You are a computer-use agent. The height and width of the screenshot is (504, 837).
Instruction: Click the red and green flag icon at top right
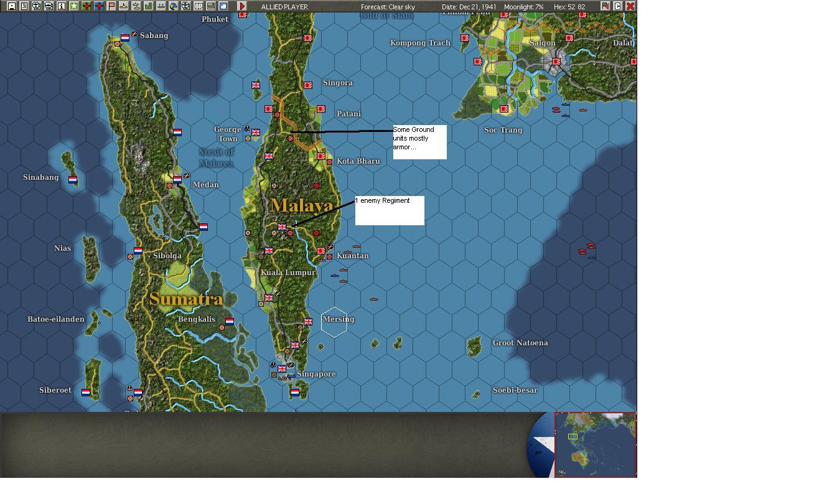[x=605, y=6]
